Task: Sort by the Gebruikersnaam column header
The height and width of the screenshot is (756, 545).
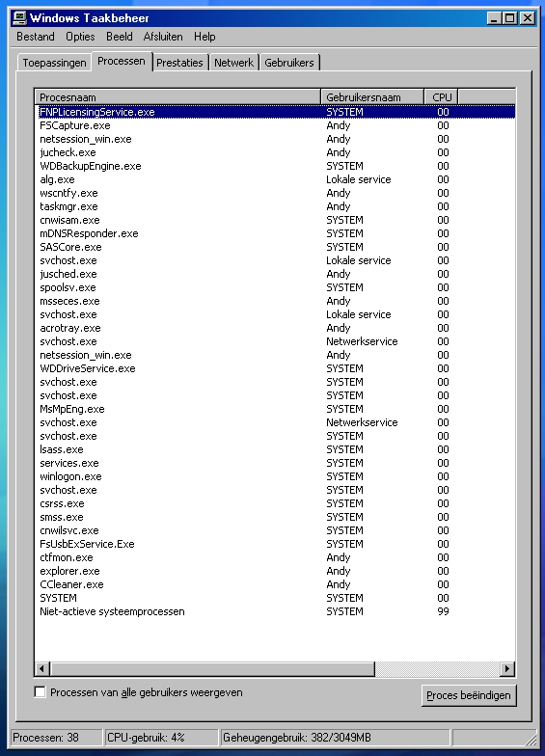Action: [372, 97]
